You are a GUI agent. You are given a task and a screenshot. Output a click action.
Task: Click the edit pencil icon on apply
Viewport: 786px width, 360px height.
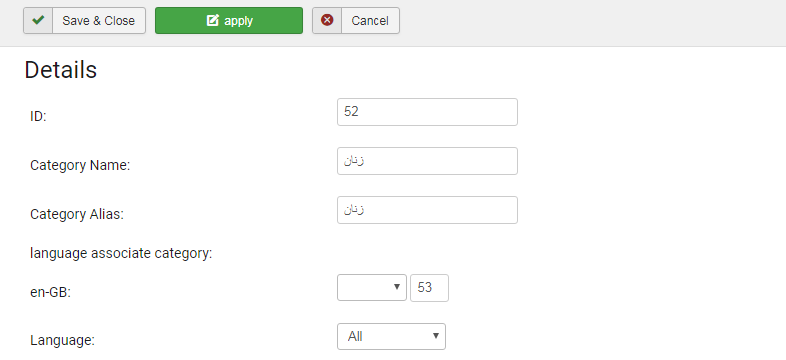click(x=213, y=21)
